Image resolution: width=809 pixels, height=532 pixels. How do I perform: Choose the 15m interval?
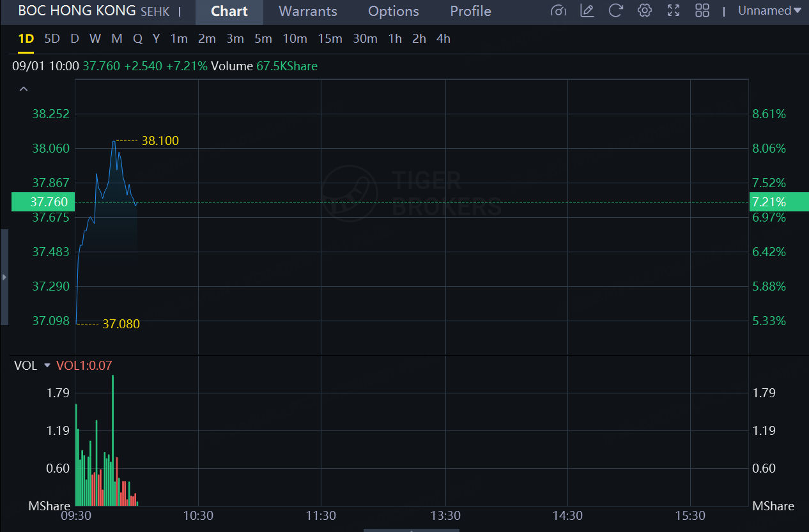coord(330,39)
